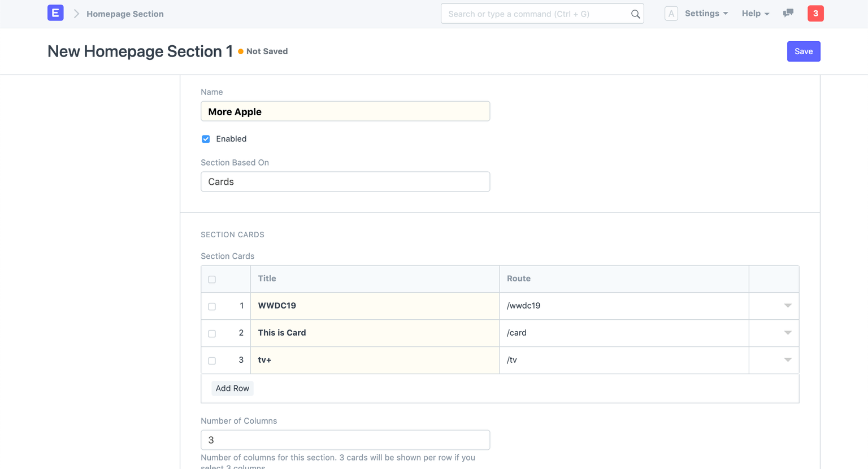Screen dimensions: 868x469
Task: Click the chat feedback icon in toolbar
Action: click(788, 12)
